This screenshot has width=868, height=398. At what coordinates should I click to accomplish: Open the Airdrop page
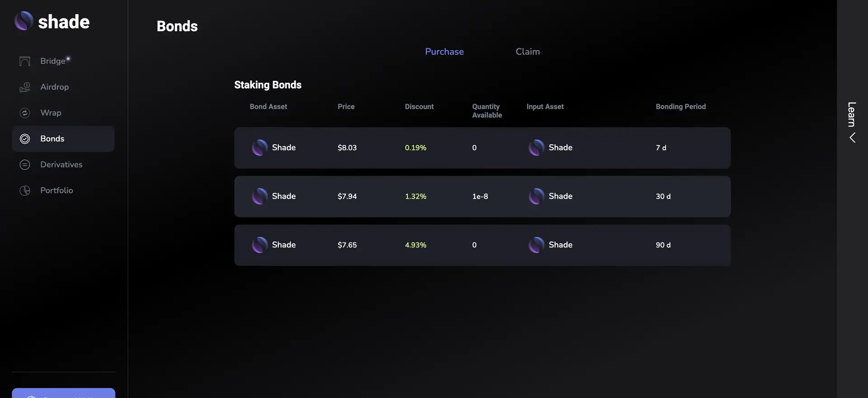coord(55,87)
